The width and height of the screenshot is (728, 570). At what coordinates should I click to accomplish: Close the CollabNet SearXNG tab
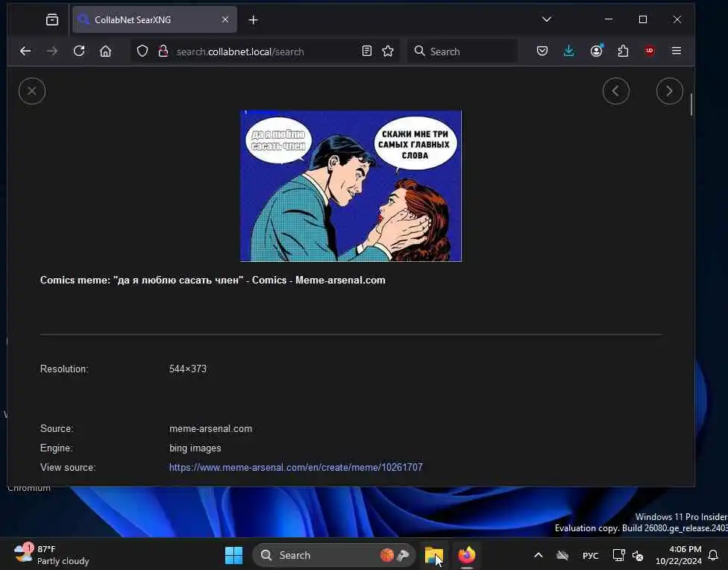[225, 19]
